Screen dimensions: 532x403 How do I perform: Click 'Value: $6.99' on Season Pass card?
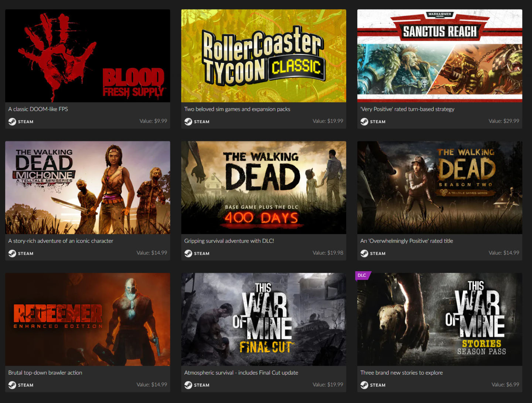(x=505, y=385)
